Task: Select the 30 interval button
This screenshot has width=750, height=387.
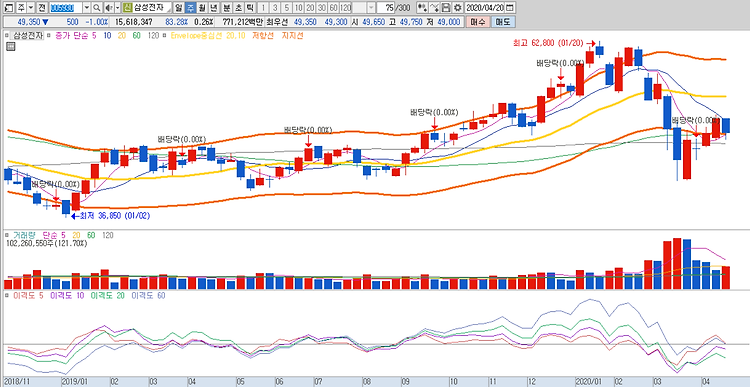Action: tap(321, 8)
